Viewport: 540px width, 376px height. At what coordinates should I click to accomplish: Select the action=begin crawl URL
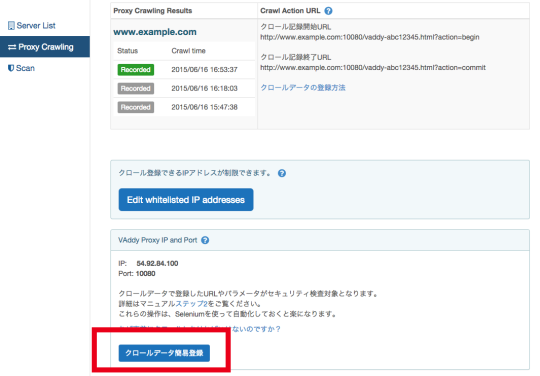click(370, 37)
